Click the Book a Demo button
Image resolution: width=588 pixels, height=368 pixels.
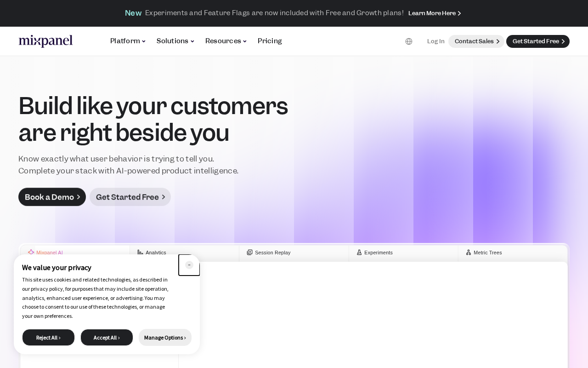click(x=52, y=197)
